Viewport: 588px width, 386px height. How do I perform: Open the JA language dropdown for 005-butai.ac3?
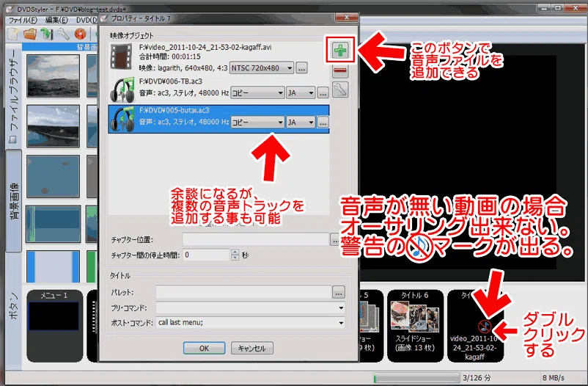point(301,122)
